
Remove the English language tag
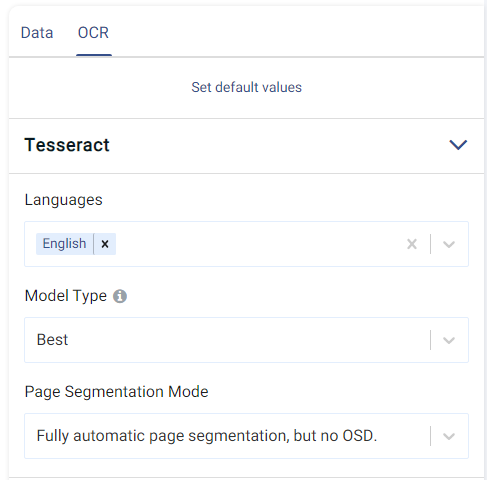point(105,244)
